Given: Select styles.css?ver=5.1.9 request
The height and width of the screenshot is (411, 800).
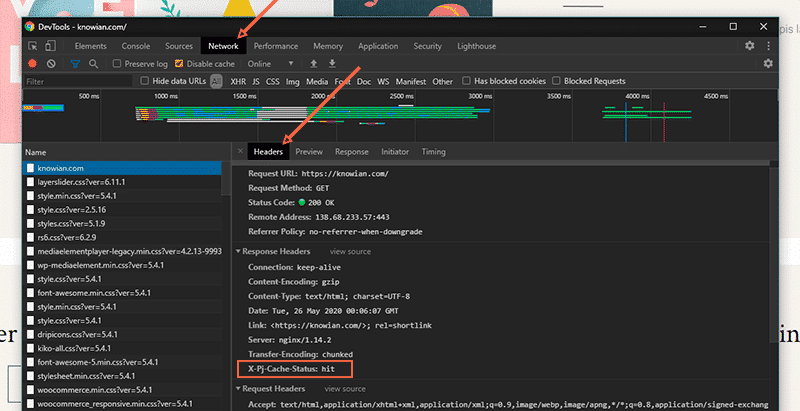Looking at the screenshot, I should 122,223.
